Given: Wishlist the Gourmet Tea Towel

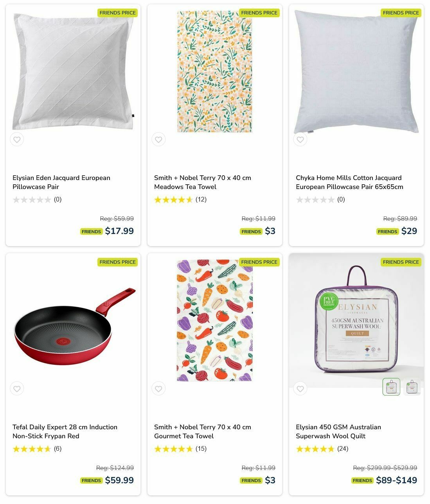Looking at the screenshot, I should 158,389.
